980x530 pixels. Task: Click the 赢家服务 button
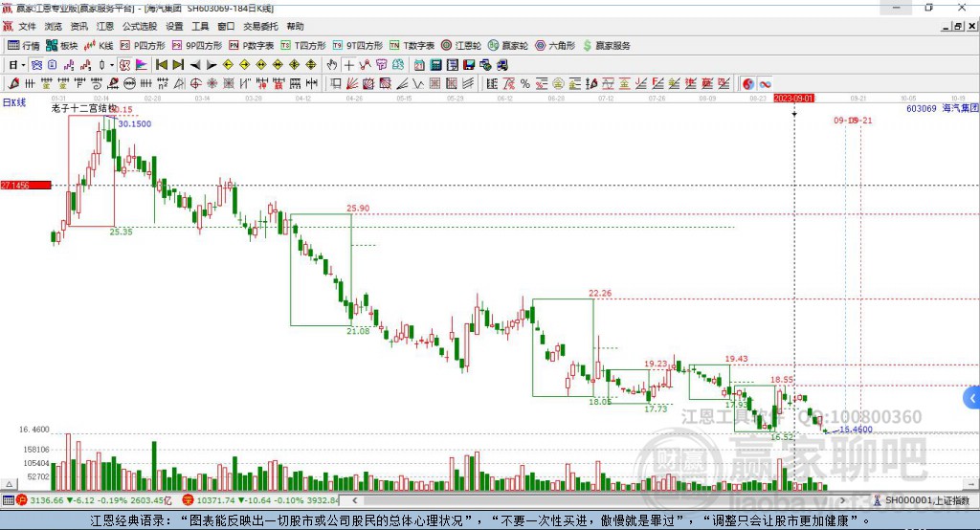coord(606,46)
